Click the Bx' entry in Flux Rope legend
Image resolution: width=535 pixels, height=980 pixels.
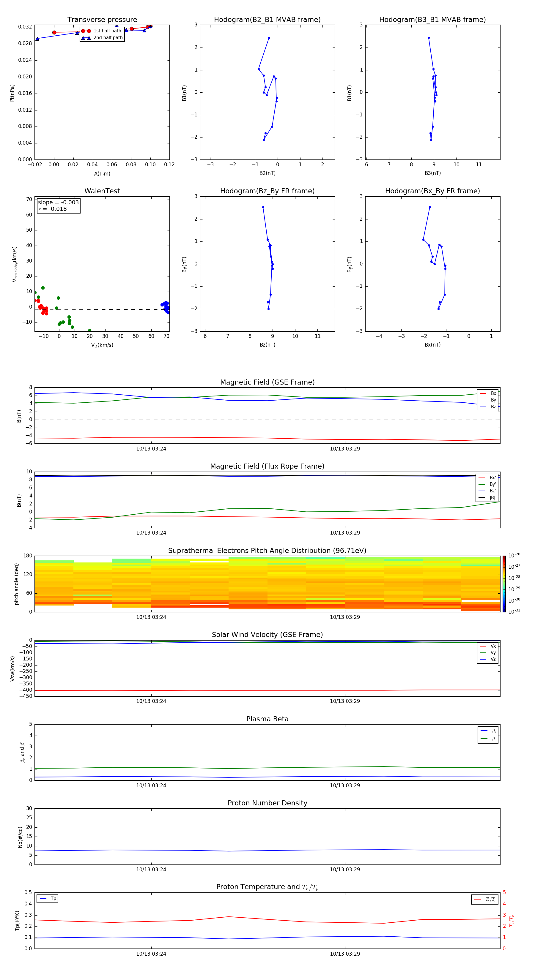click(487, 478)
